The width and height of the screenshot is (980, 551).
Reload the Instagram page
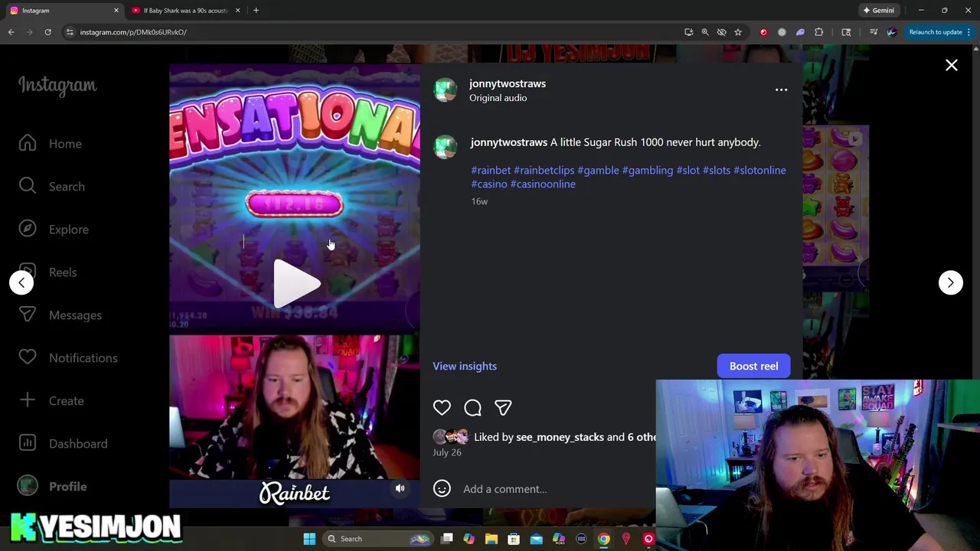point(47,32)
